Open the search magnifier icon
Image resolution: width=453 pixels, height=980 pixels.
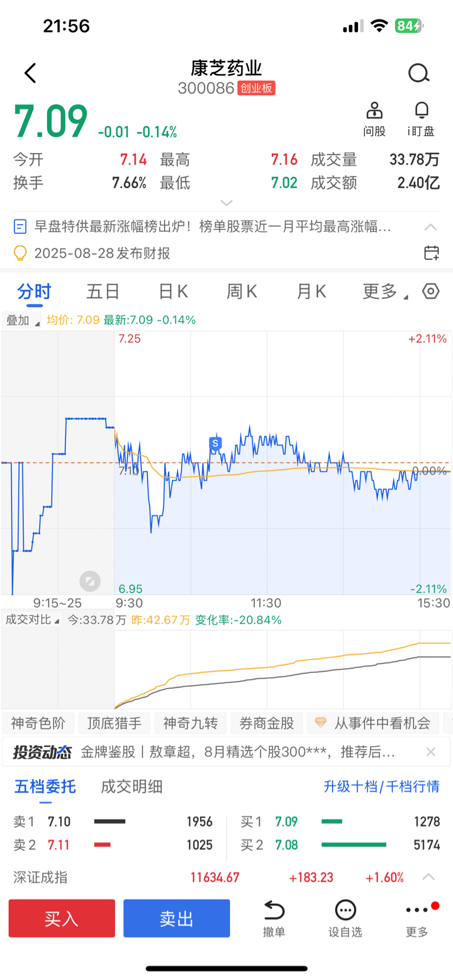tap(419, 73)
